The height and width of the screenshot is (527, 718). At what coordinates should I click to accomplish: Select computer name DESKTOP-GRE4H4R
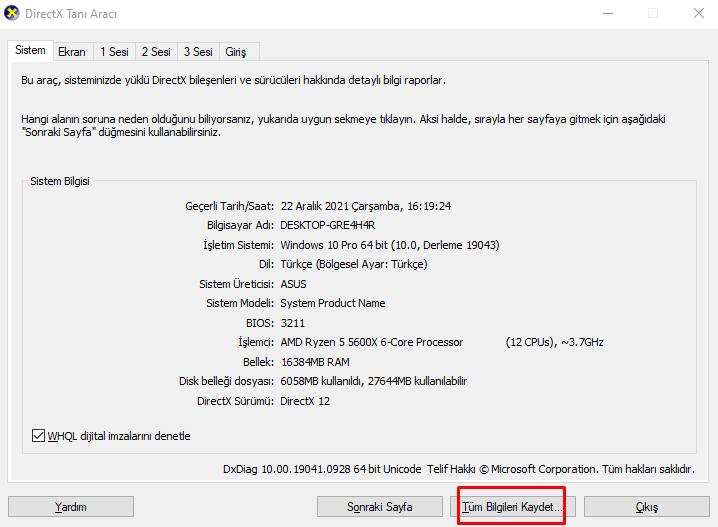click(x=327, y=225)
